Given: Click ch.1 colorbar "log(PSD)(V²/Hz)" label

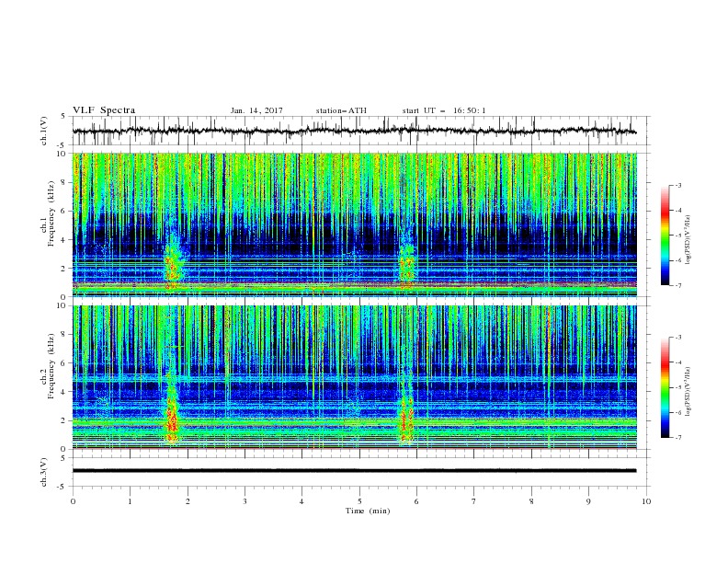Looking at the screenshot, I should [688, 240].
